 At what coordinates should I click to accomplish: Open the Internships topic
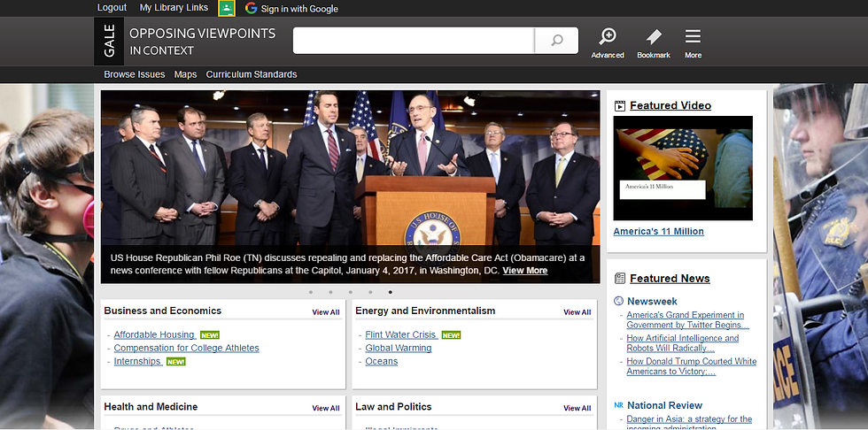138,362
